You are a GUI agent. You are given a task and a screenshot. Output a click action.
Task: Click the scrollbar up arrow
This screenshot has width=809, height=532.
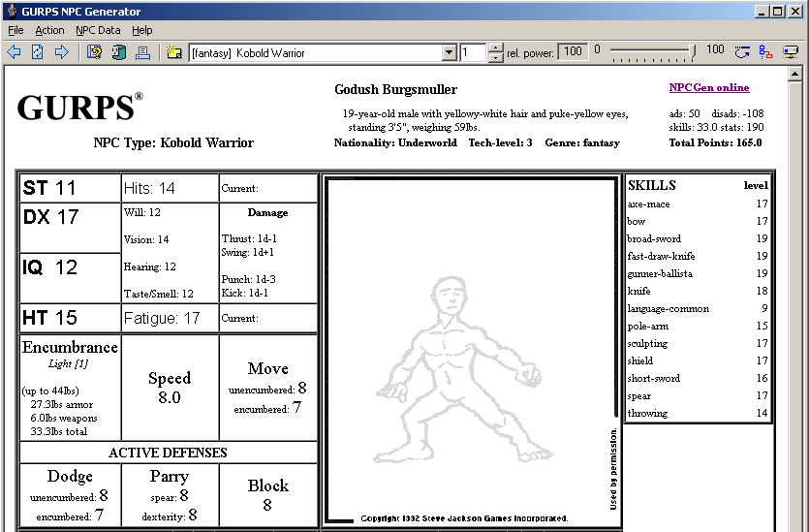point(794,75)
